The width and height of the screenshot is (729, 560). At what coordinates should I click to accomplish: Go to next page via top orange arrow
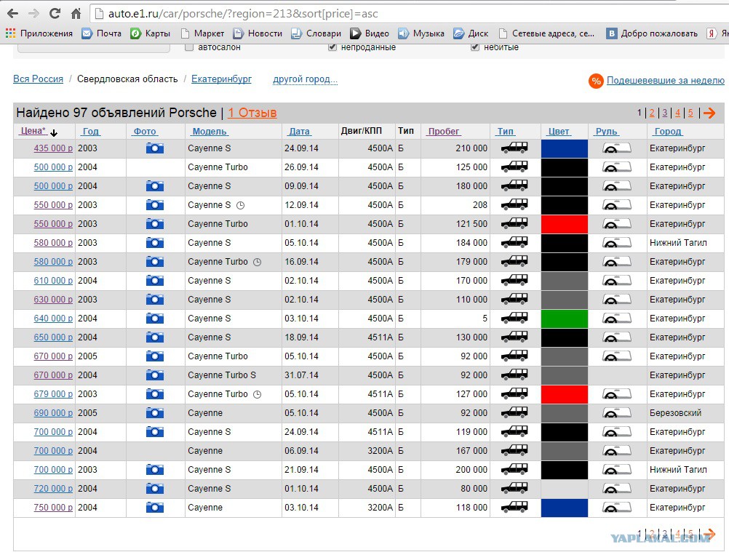[709, 113]
